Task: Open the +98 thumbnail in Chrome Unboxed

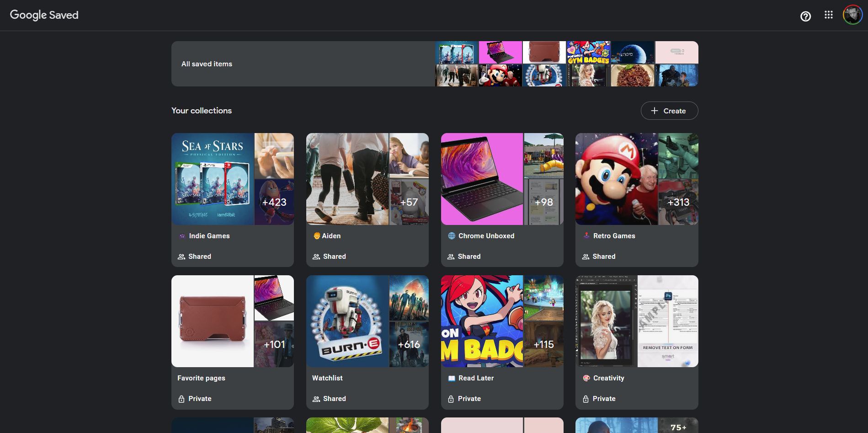Action: [544, 202]
